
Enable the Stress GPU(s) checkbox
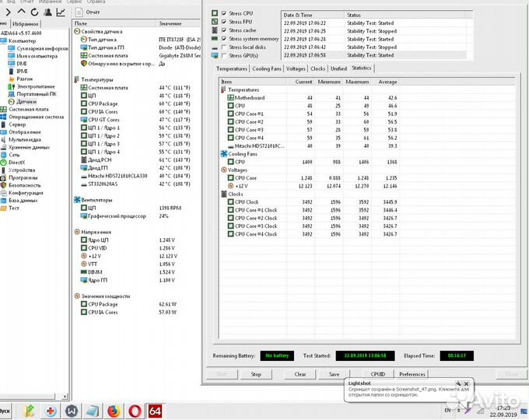[224, 56]
